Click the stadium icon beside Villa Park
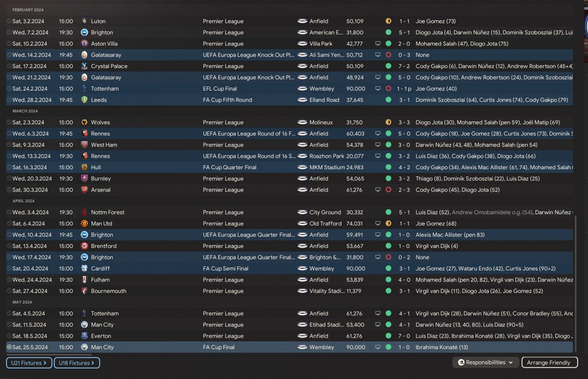 pos(302,44)
